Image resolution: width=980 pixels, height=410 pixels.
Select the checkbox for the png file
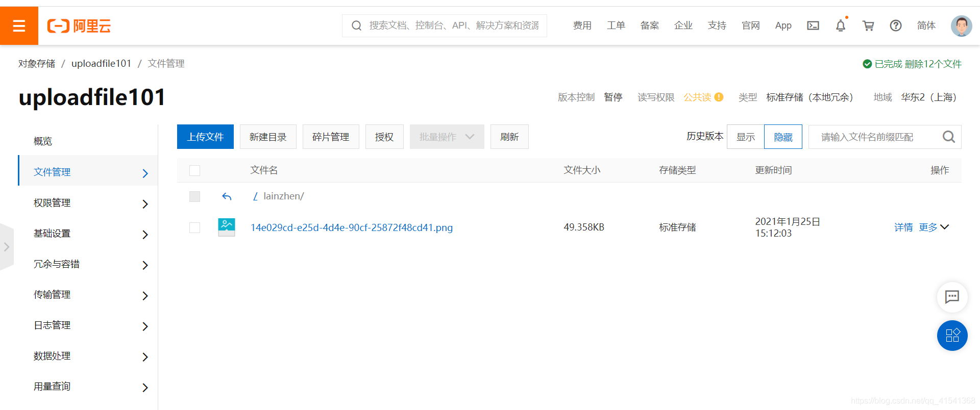coord(194,227)
